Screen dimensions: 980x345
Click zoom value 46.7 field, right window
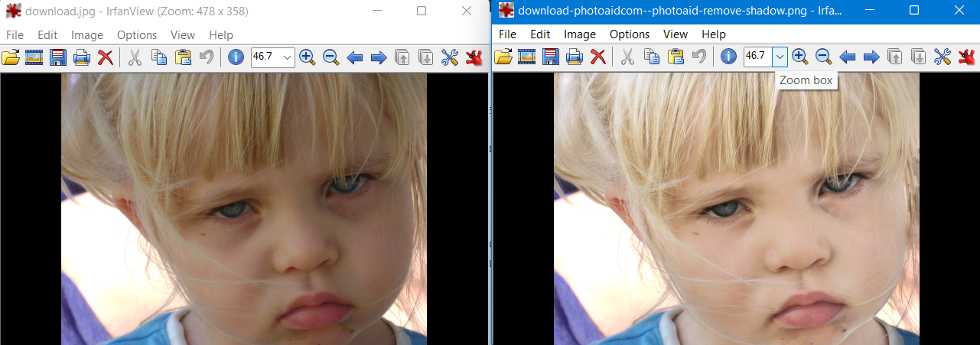(758, 57)
